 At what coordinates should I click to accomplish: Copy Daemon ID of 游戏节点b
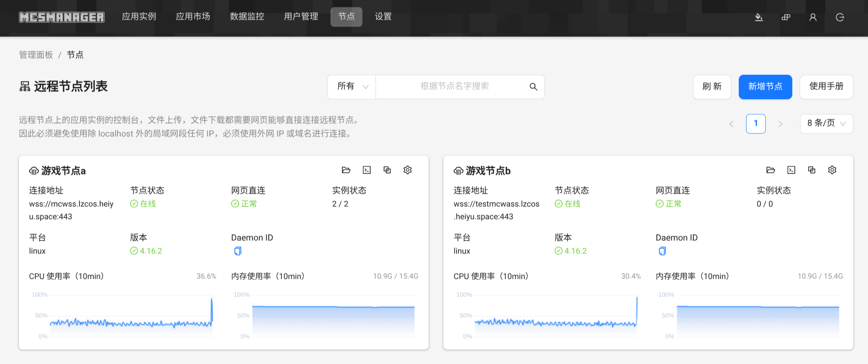coord(662,251)
